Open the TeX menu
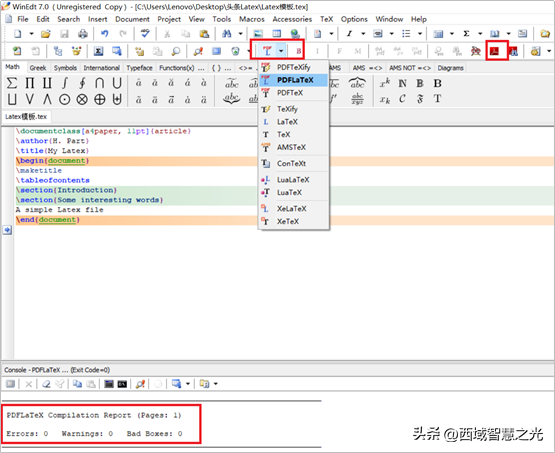 click(326, 19)
